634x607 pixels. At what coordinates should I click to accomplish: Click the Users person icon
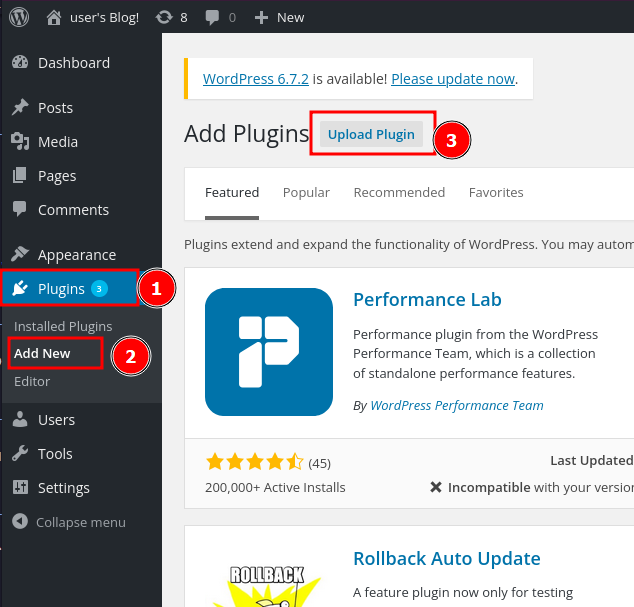(20, 419)
